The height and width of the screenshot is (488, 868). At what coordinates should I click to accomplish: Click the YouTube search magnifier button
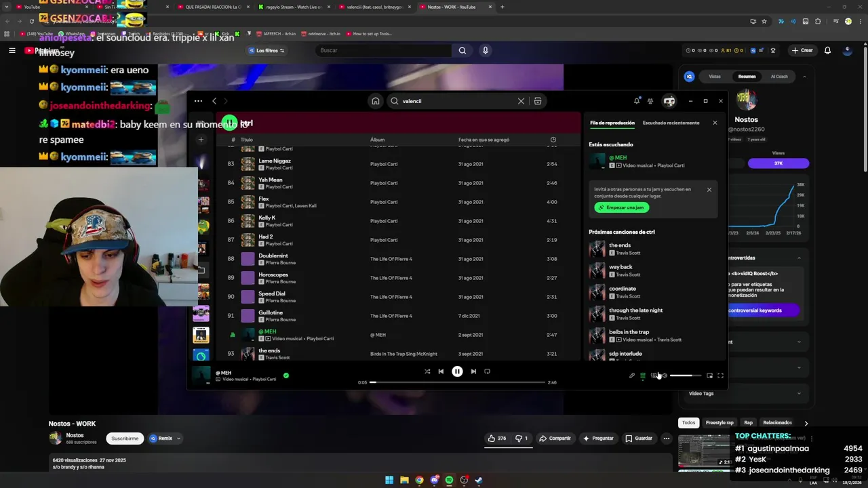coord(462,50)
